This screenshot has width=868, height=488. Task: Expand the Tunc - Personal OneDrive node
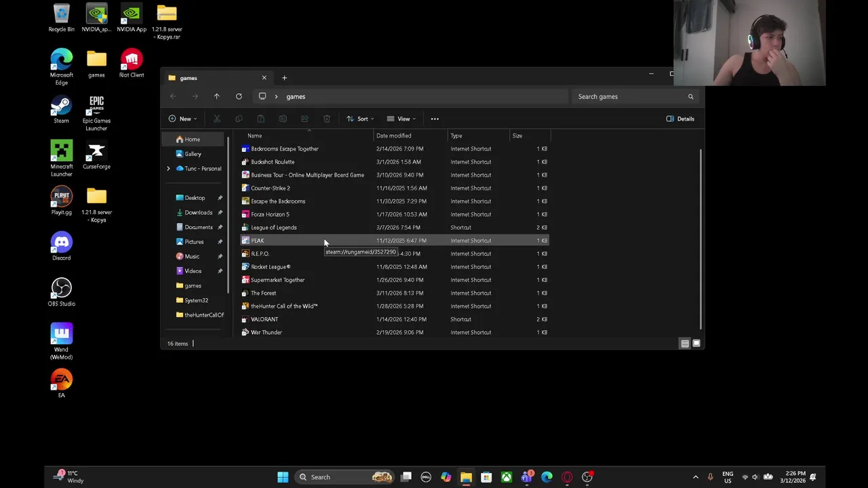coord(168,169)
